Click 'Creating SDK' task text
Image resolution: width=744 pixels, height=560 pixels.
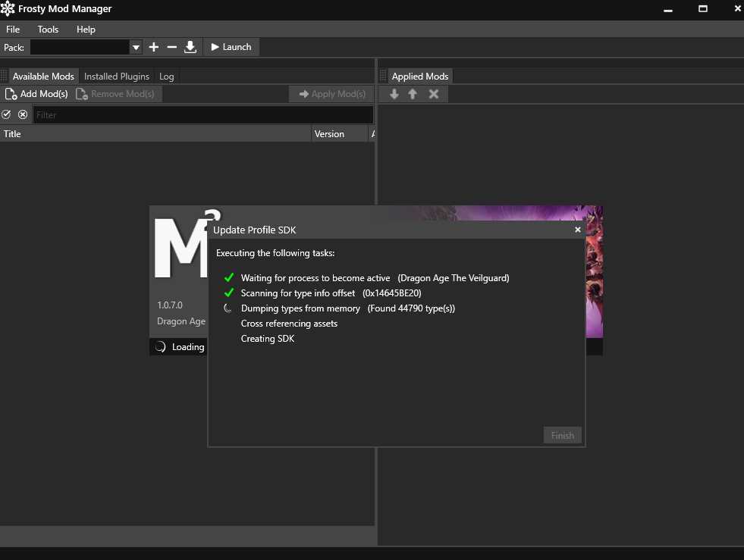pos(268,339)
